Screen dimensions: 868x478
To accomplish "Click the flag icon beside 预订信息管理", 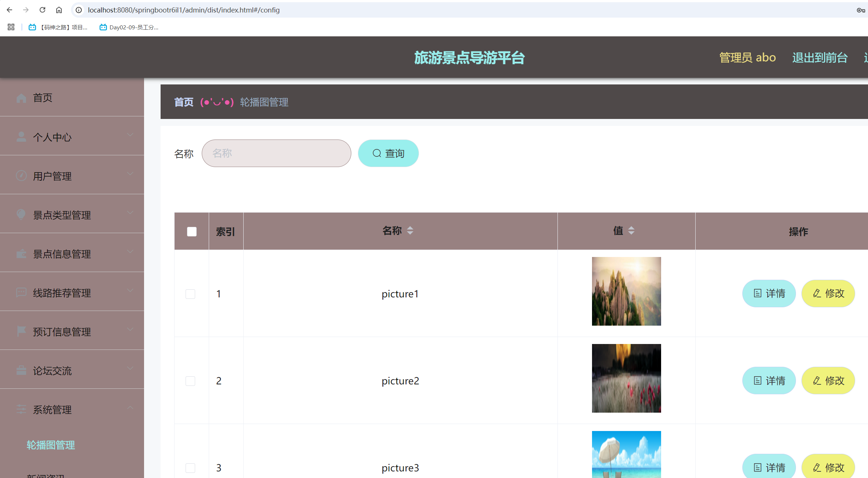I will pyautogui.click(x=21, y=331).
